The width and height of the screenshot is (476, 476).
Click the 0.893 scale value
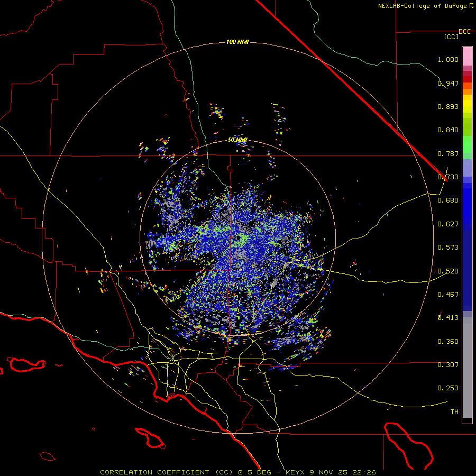448,106
